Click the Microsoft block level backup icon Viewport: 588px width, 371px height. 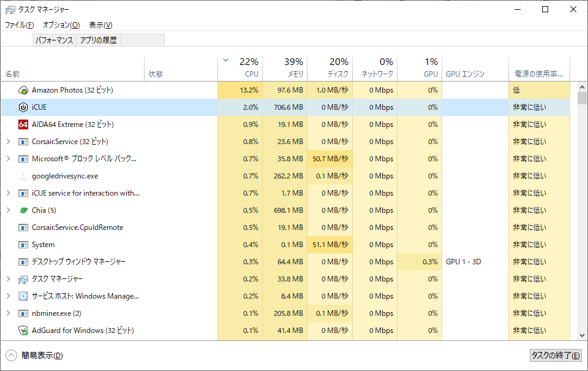(x=23, y=159)
